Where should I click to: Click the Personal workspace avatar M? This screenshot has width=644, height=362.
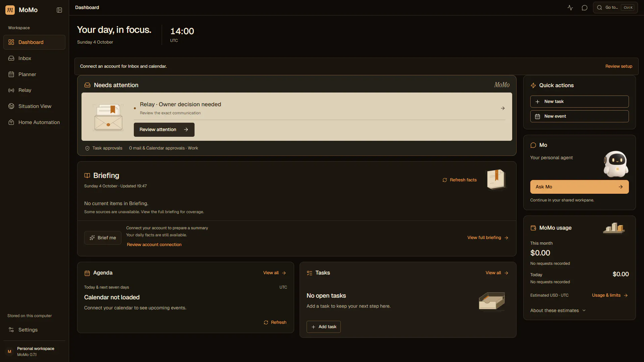coord(9,352)
